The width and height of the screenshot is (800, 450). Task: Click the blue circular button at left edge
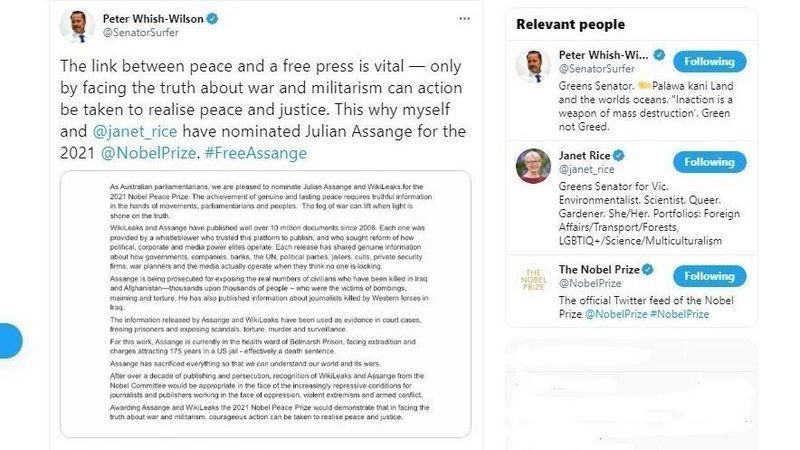pyautogui.click(x=8, y=341)
